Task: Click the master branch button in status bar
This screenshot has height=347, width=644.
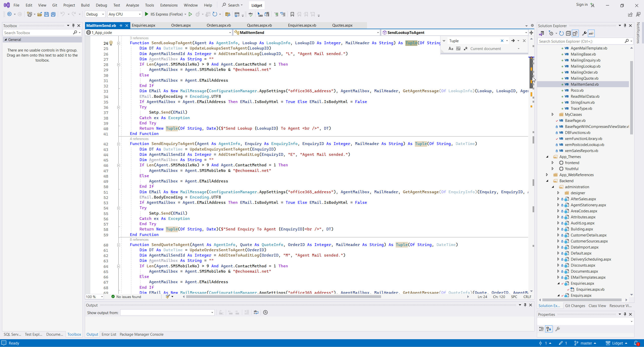Action: [586, 343]
